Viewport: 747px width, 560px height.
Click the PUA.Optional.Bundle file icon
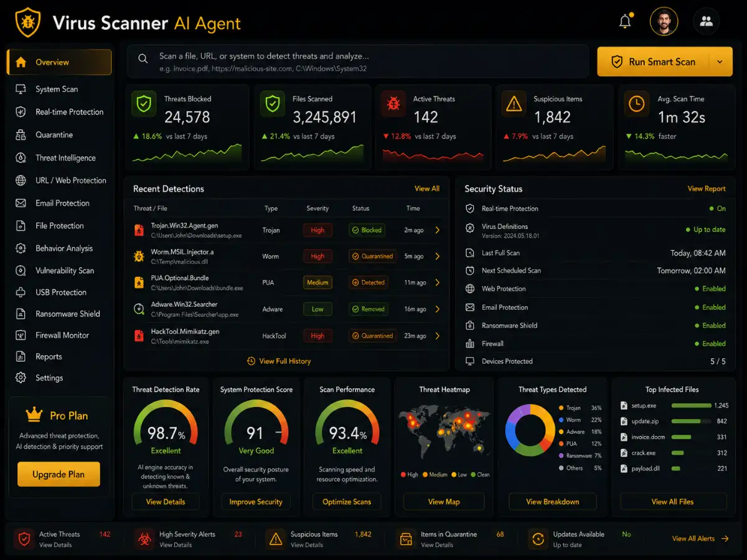pyautogui.click(x=139, y=282)
